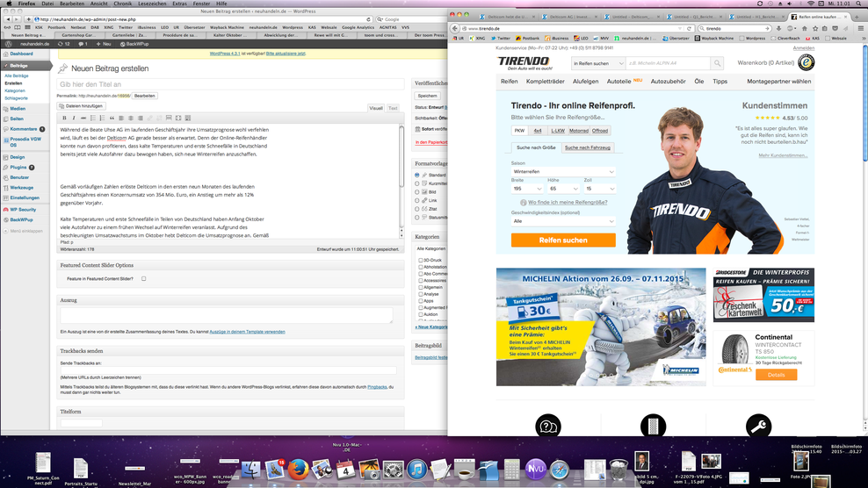
Task: Open the Geschwindigkeitsindex Alle dropdown
Action: point(563,221)
